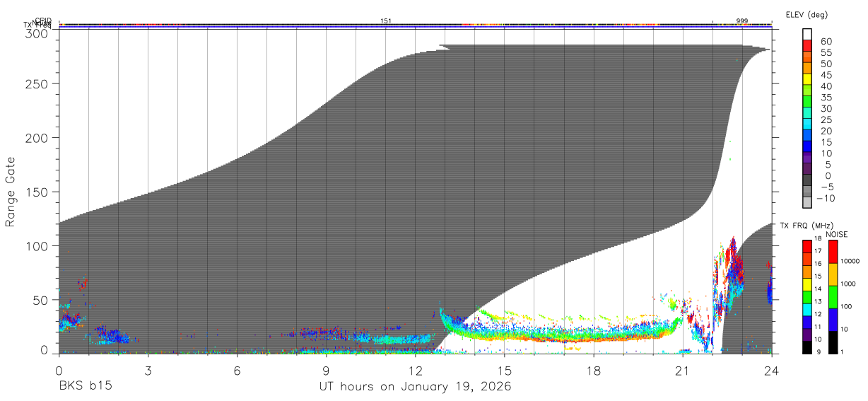
Task: Click the x-axis tick label '3'
Action: (148, 370)
